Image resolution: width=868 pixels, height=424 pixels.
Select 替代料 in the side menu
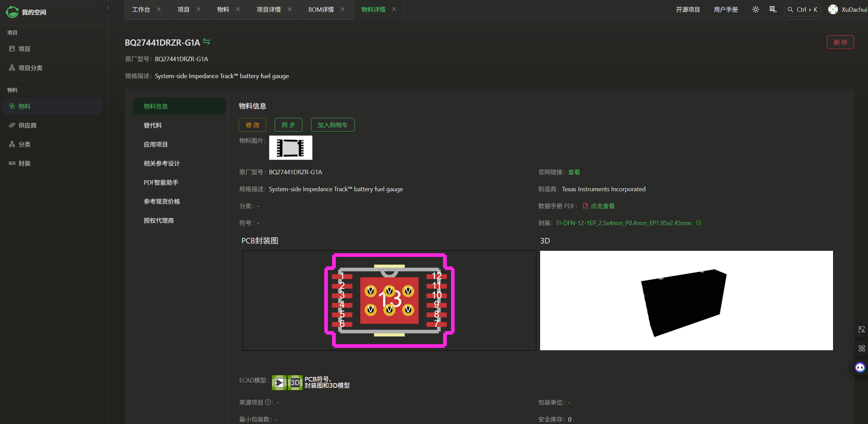(x=152, y=125)
